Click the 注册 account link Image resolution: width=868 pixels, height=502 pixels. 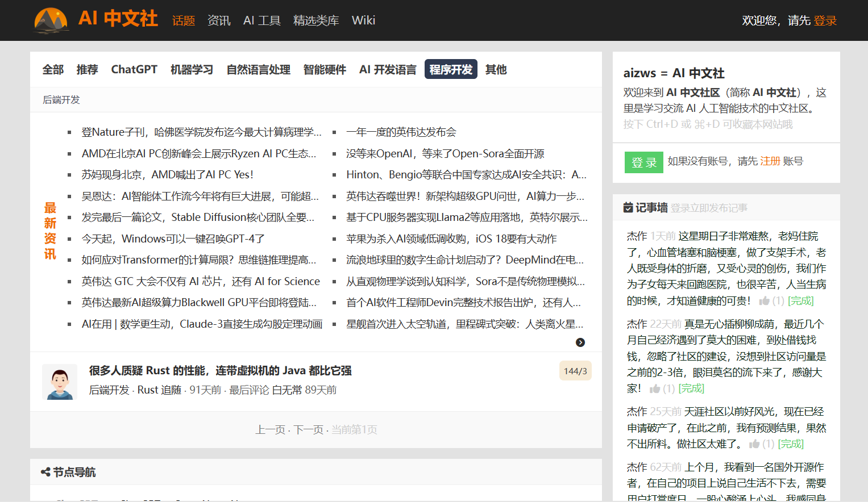[x=770, y=161]
